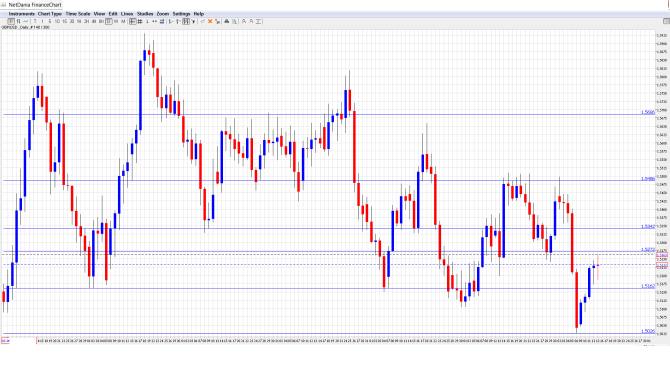Select the Weekly (W) time scale

tap(116, 21)
